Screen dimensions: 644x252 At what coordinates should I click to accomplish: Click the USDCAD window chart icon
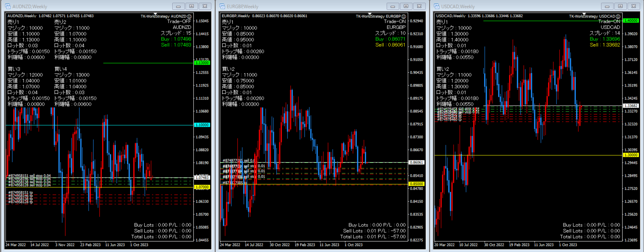click(437, 6)
